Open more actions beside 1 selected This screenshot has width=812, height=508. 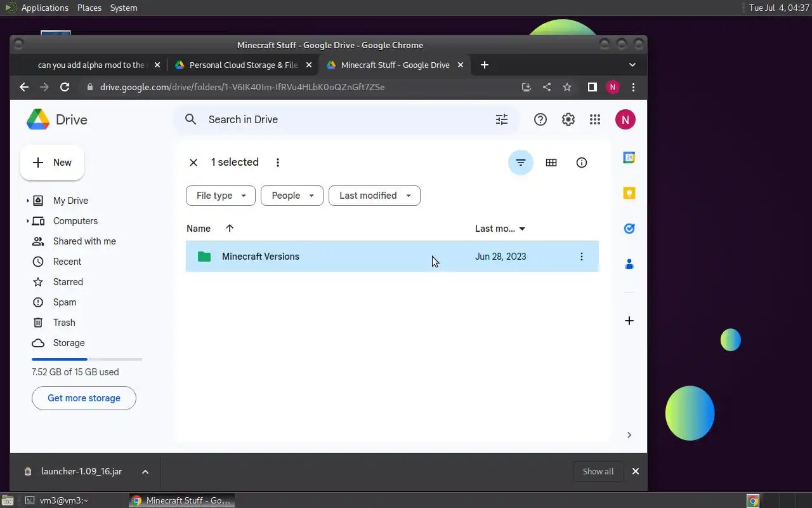[278, 163]
